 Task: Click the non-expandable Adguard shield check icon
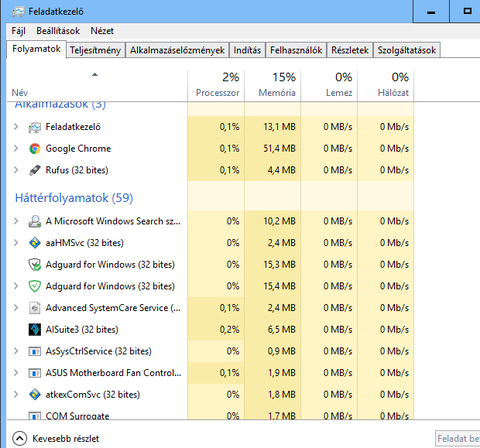pyautogui.click(x=35, y=265)
